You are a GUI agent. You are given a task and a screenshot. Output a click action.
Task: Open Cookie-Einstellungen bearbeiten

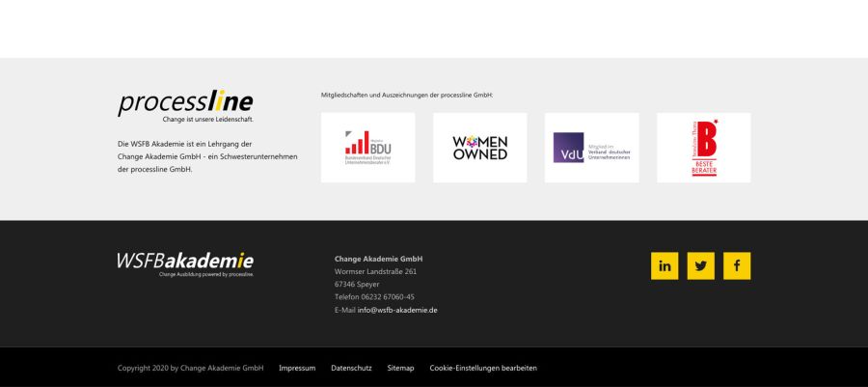(483, 368)
